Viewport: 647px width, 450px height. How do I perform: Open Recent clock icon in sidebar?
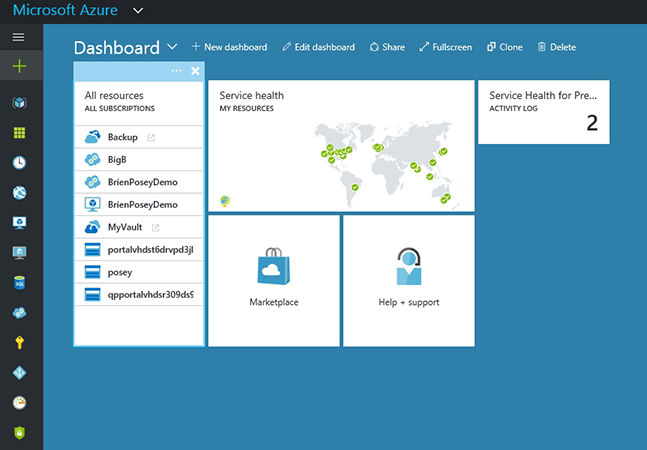19,163
